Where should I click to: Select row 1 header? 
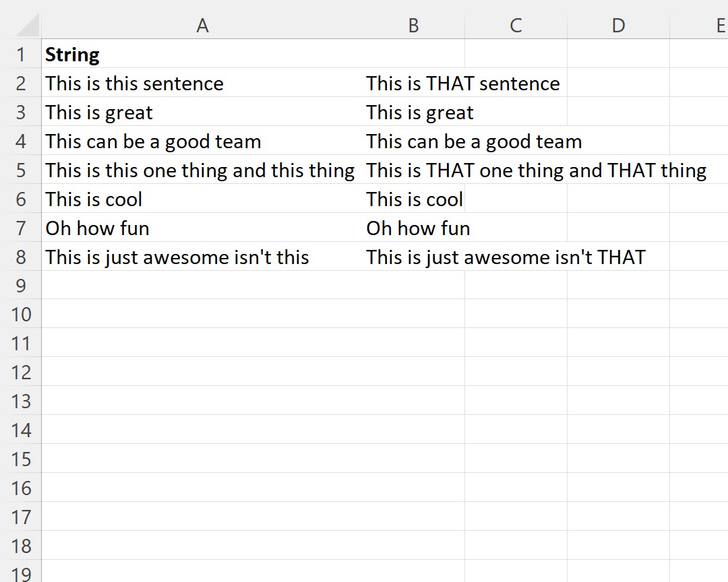[21, 55]
